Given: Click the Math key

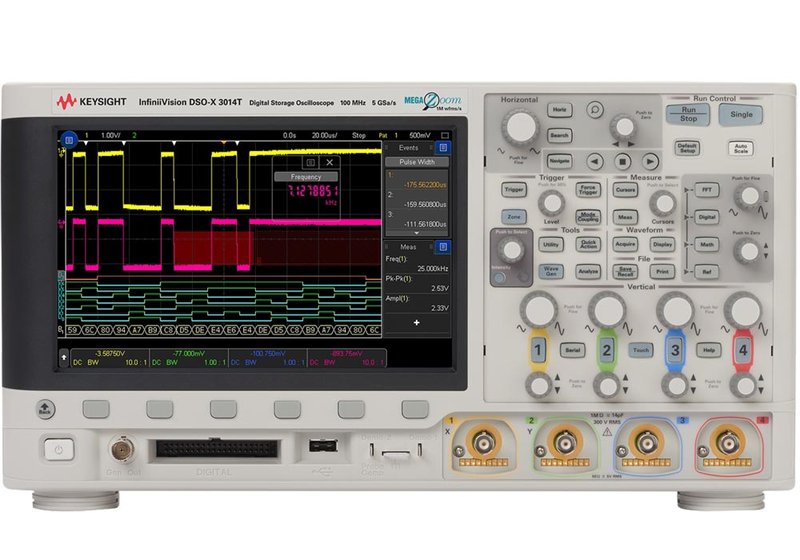Looking at the screenshot, I should [x=707, y=244].
